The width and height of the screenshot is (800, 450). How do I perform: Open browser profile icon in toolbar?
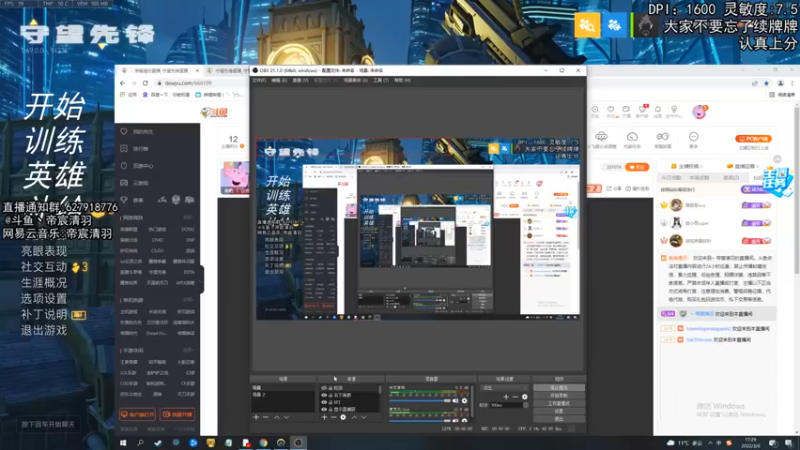click(x=780, y=83)
